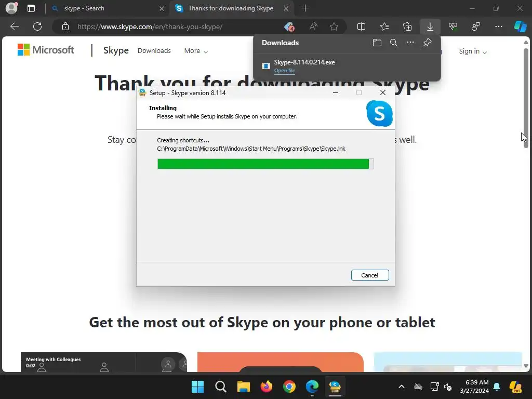Open the shopping coupons icon in address bar
532x399 pixels.
(289, 26)
